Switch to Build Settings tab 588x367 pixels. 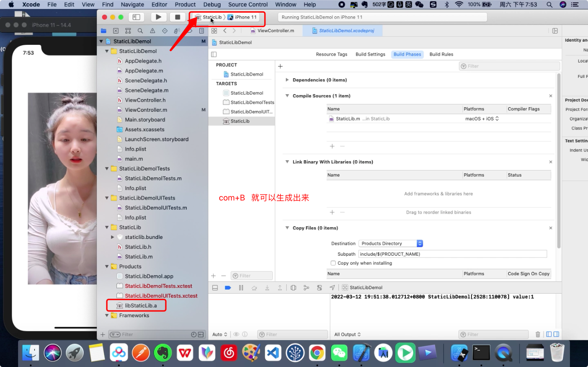point(370,54)
